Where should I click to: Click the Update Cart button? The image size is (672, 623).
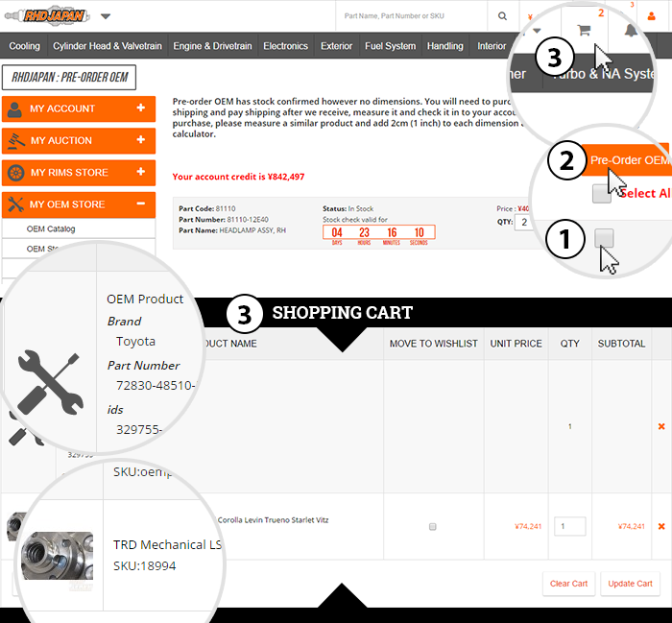click(x=630, y=584)
